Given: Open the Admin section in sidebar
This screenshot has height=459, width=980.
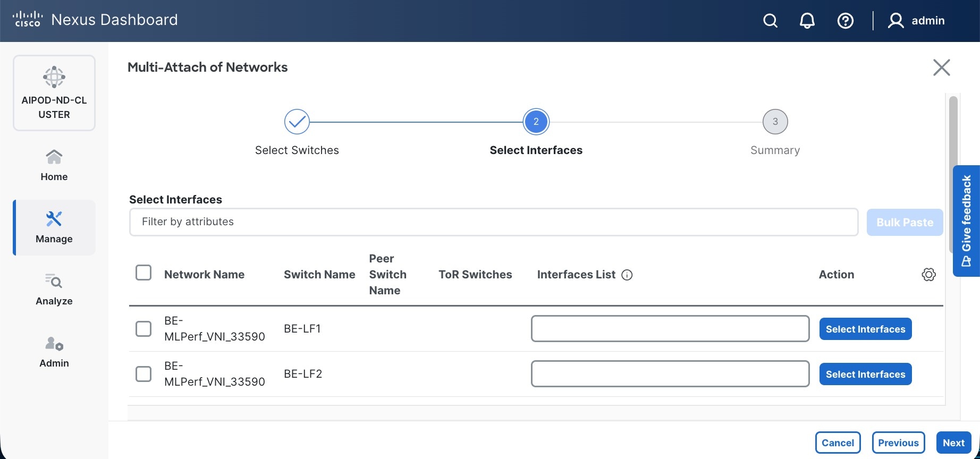Looking at the screenshot, I should (x=54, y=352).
